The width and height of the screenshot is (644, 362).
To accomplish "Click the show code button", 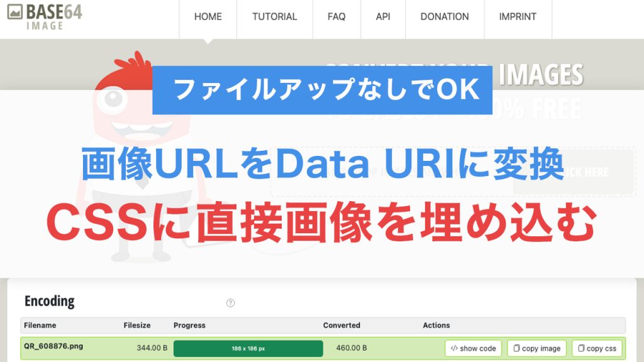I will coord(473,348).
